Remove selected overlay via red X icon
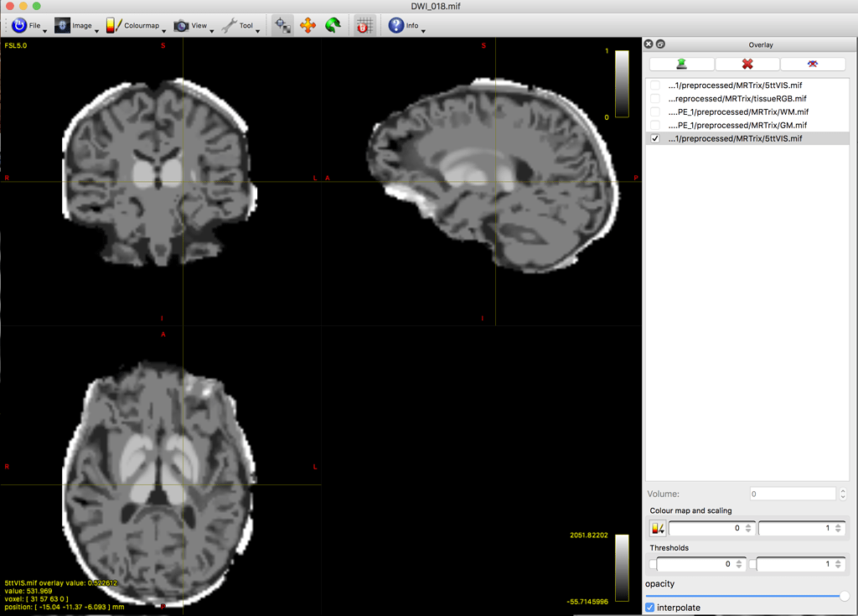Viewport: 858px width, 616px height. (747, 64)
